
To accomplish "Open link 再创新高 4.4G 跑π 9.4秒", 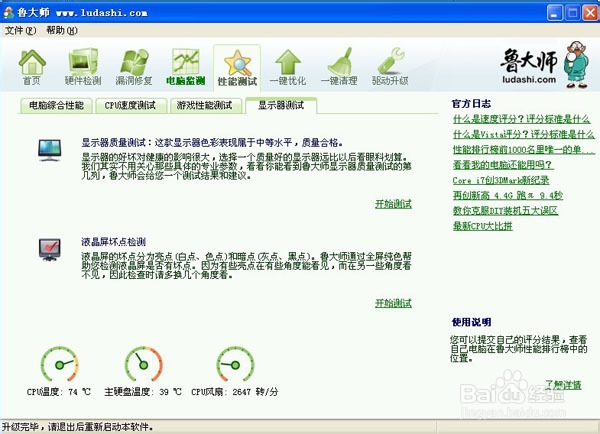I will coord(508,196).
